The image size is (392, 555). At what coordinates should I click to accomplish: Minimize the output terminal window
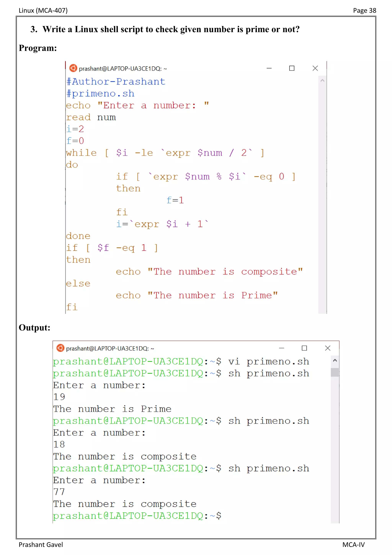(x=281, y=348)
